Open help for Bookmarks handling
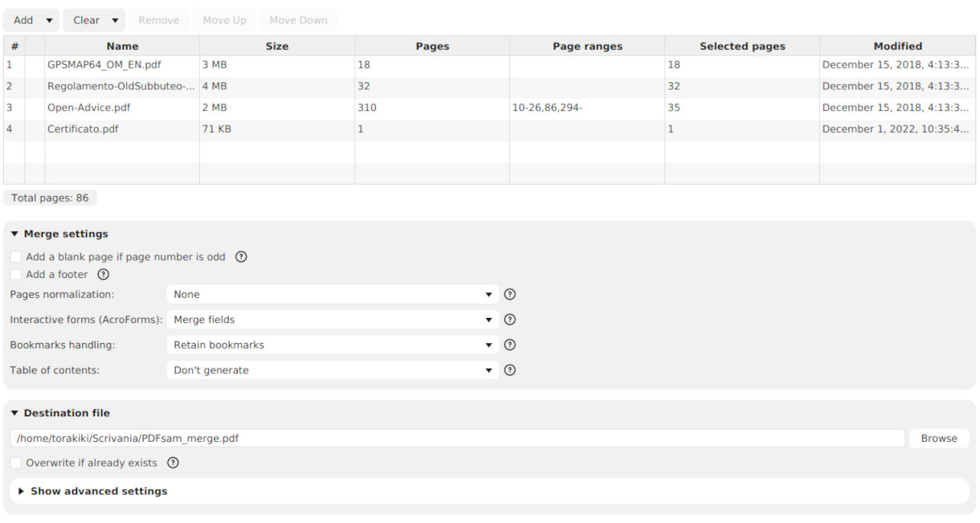The height and width of the screenshot is (523, 980). tap(509, 345)
